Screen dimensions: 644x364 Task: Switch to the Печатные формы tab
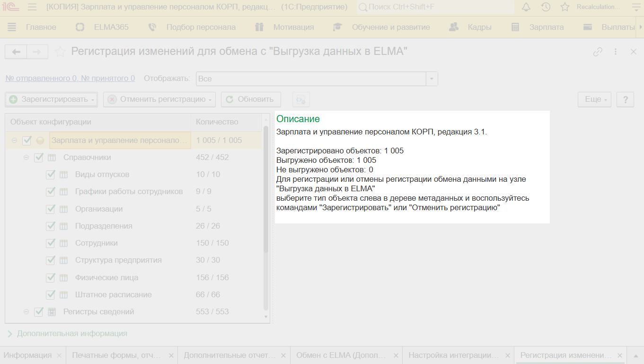[x=116, y=355]
